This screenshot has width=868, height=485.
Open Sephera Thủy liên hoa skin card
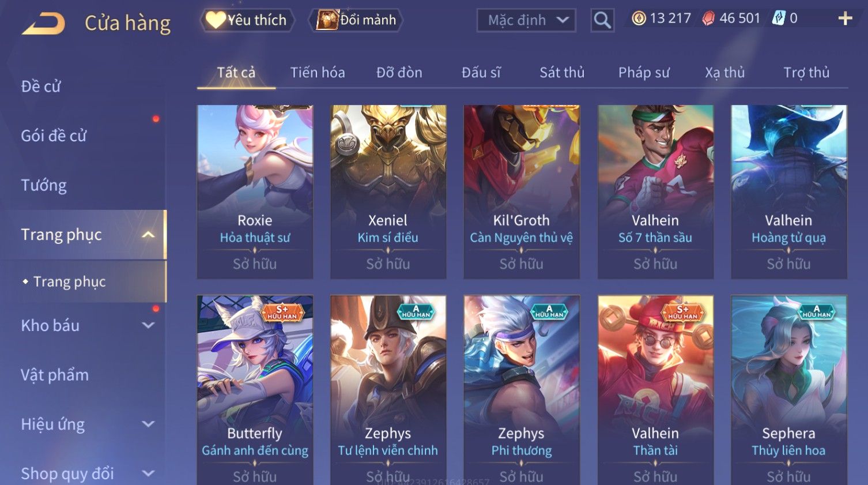tap(788, 390)
